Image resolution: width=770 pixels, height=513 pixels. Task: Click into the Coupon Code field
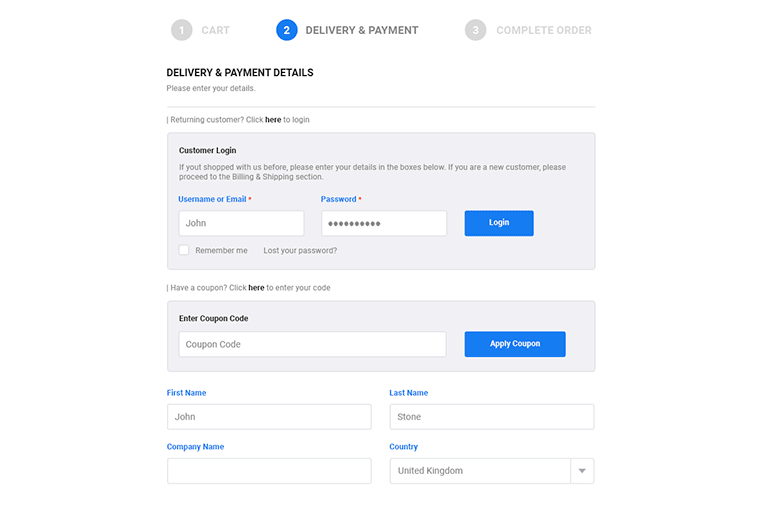[312, 344]
